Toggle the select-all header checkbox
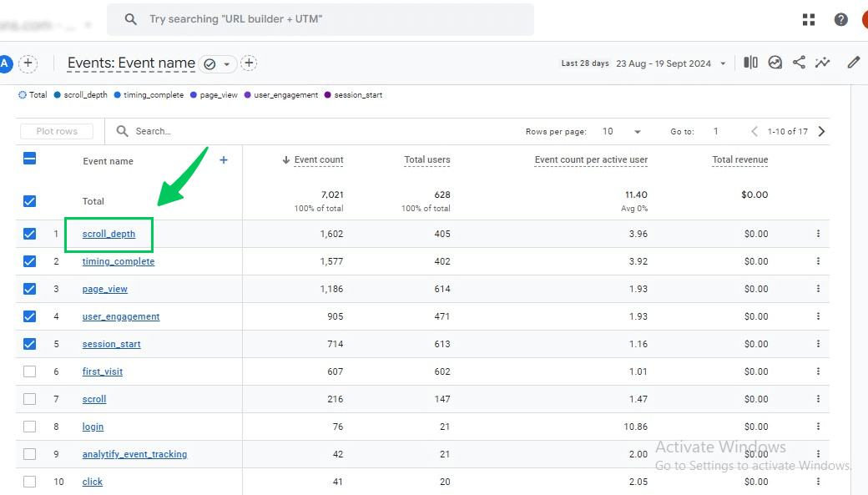 [30, 159]
